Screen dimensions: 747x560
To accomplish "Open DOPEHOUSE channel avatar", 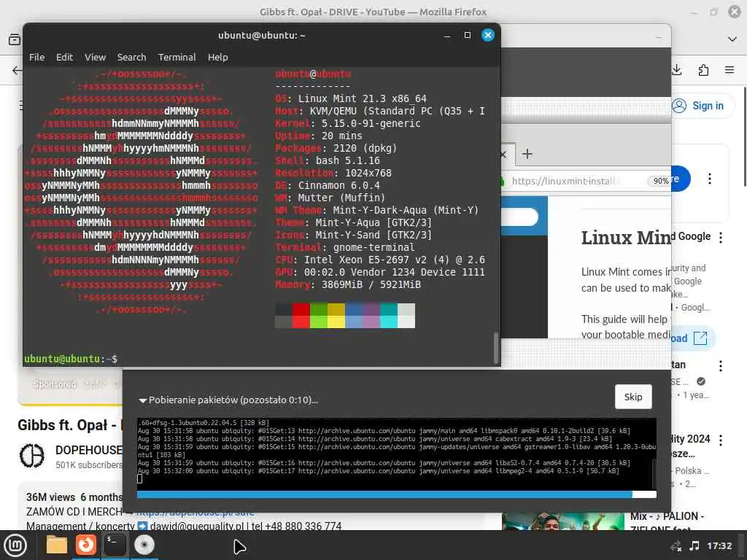I will 32,456.
